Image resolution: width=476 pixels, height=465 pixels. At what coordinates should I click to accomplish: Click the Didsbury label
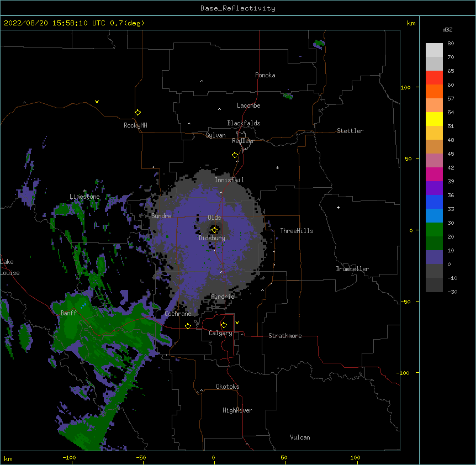pos(212,238)
